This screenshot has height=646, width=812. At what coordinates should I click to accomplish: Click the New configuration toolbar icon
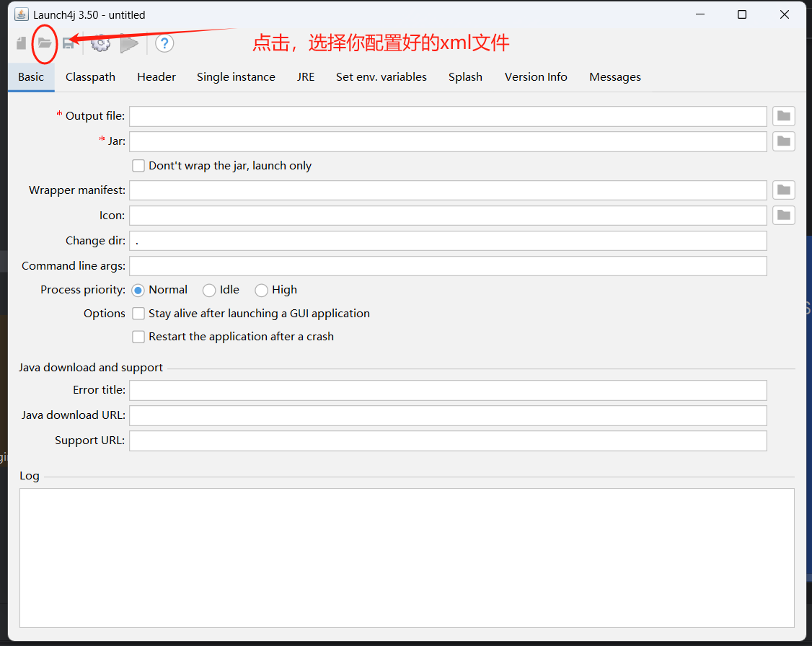coord(21,43)
